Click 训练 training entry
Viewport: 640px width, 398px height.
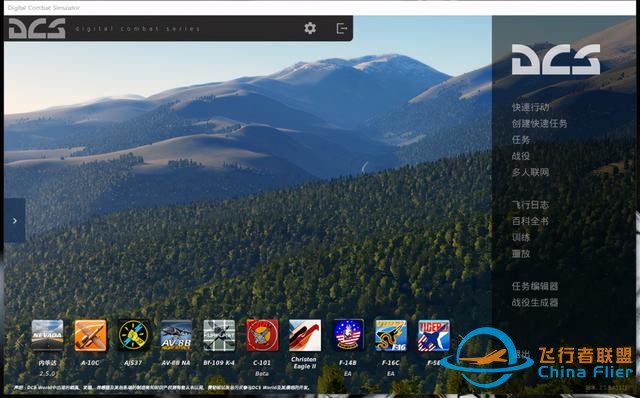(x=521, y=237)
